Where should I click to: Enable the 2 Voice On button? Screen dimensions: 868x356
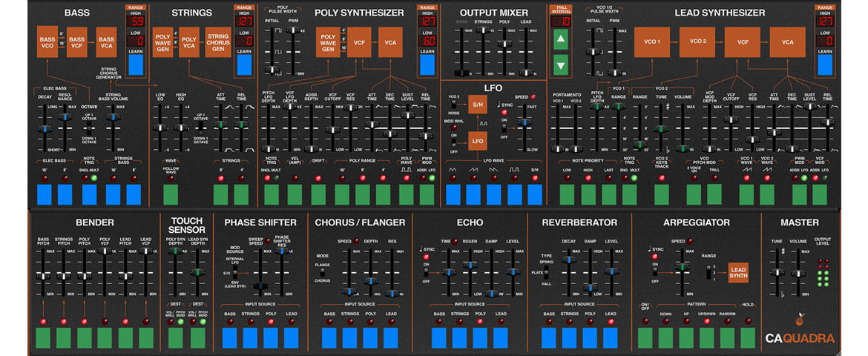coord(694,194)
